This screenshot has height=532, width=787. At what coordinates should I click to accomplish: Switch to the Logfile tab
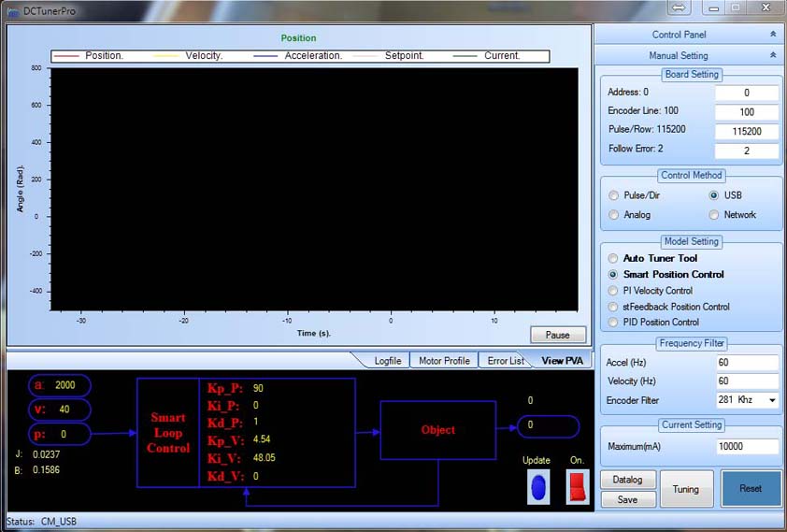(x=387, y=360)
